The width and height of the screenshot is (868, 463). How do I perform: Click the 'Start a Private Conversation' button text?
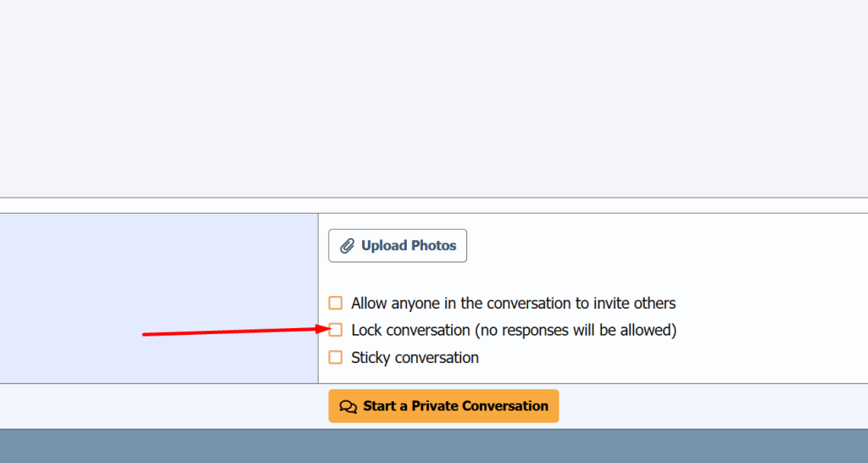[x=455, y=406]
